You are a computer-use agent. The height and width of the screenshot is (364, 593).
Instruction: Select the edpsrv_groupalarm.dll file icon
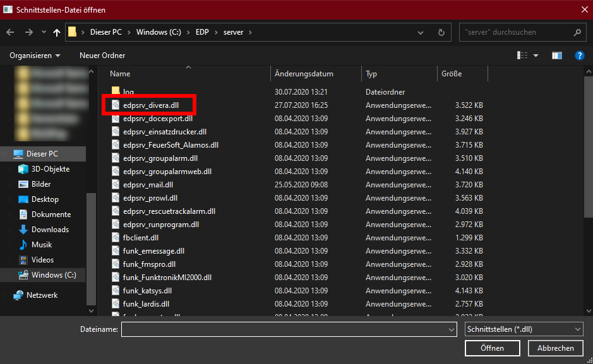[116, 158]
